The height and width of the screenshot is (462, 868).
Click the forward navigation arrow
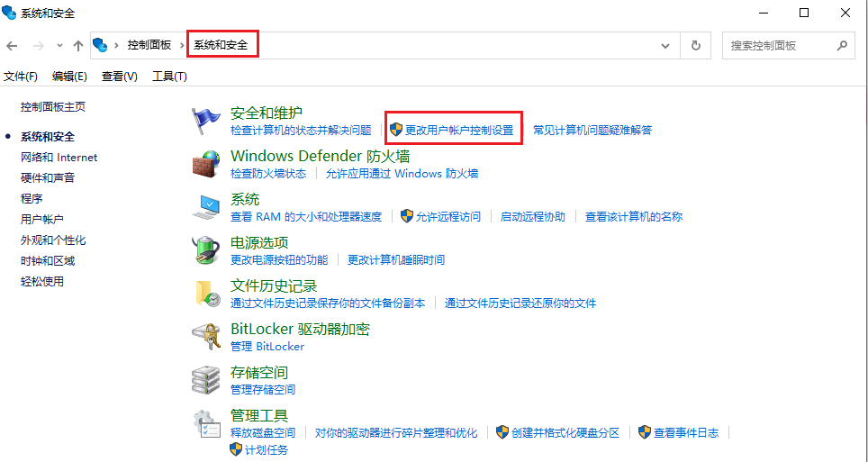(38, 45)
